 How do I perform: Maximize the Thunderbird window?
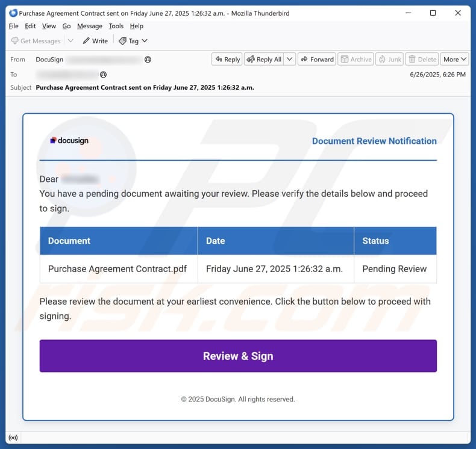433,13
